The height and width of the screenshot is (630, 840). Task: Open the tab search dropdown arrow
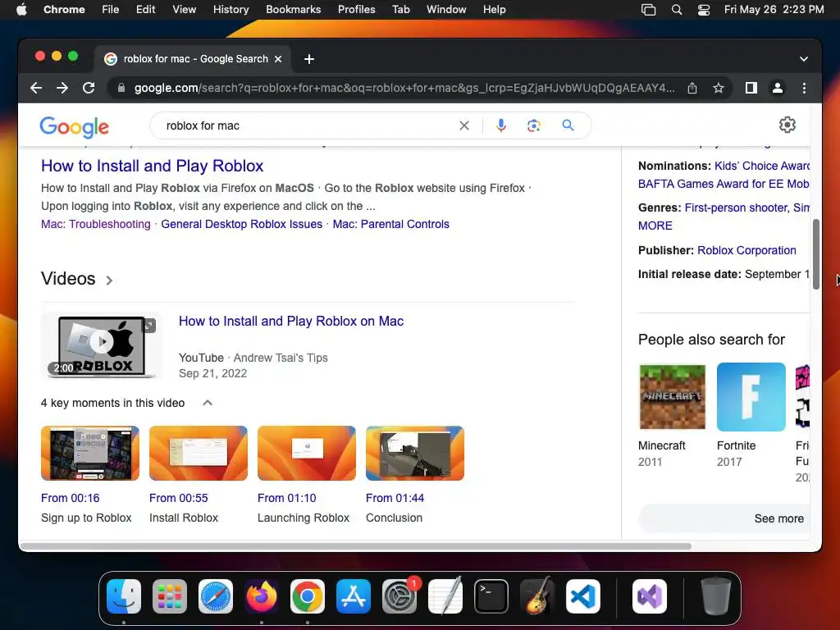(804, 59)
